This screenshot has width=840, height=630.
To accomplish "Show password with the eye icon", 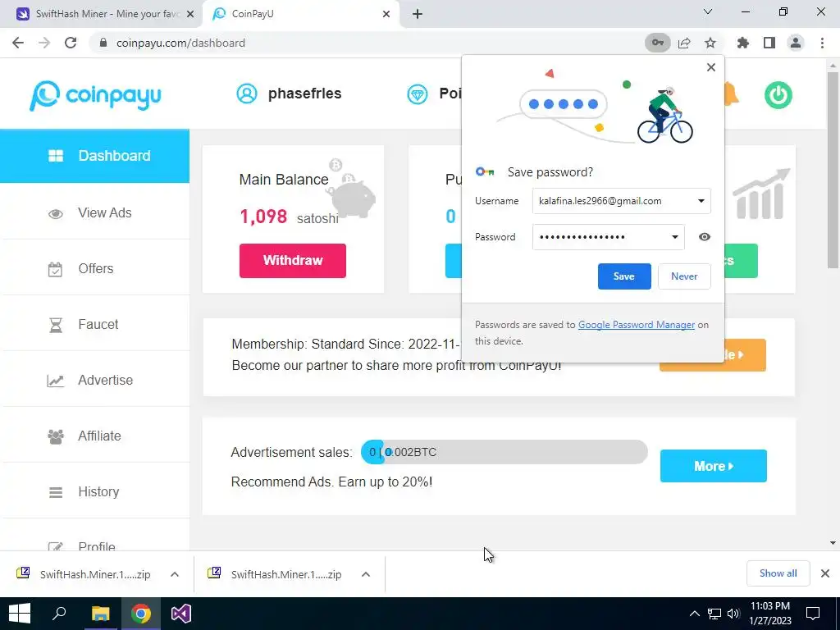I will point(705,237).
